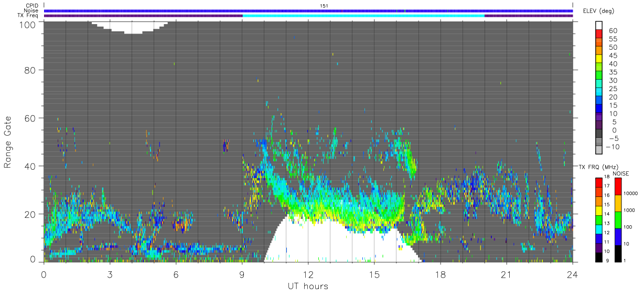The image size is (644, 297).
Task: Click the "TX FRQ (MHz)" legend title
Action: pos(597,167)
